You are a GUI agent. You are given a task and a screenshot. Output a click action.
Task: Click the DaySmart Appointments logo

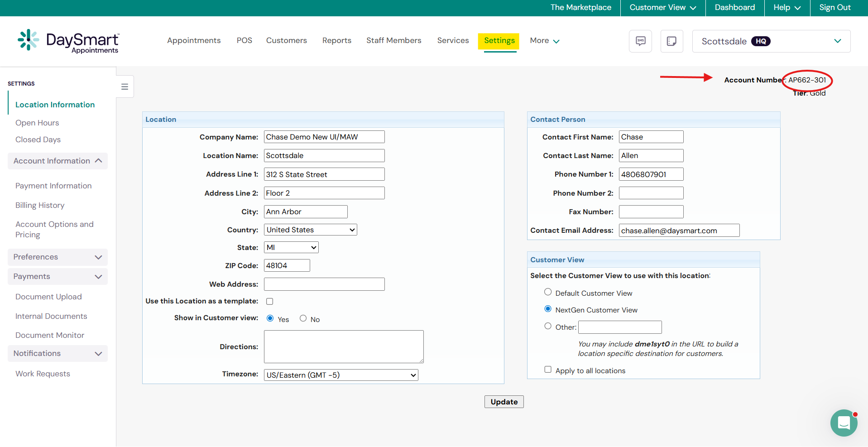click(68, 41)
